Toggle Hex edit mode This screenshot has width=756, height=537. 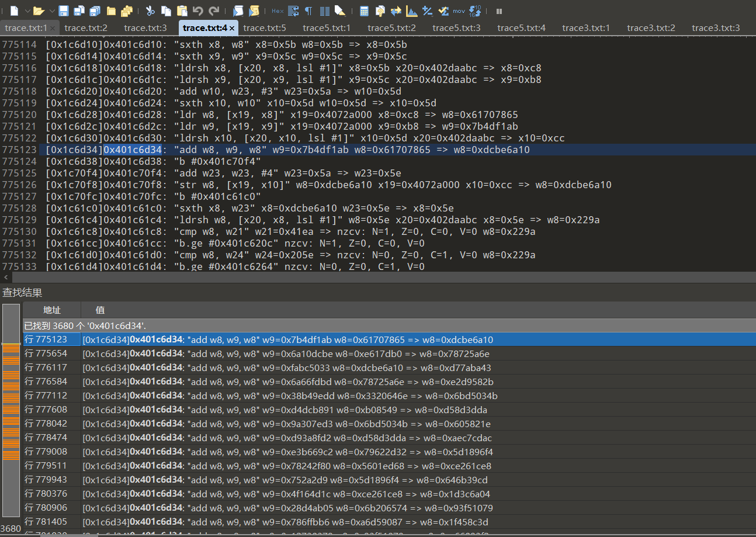[x=278, y=11]
